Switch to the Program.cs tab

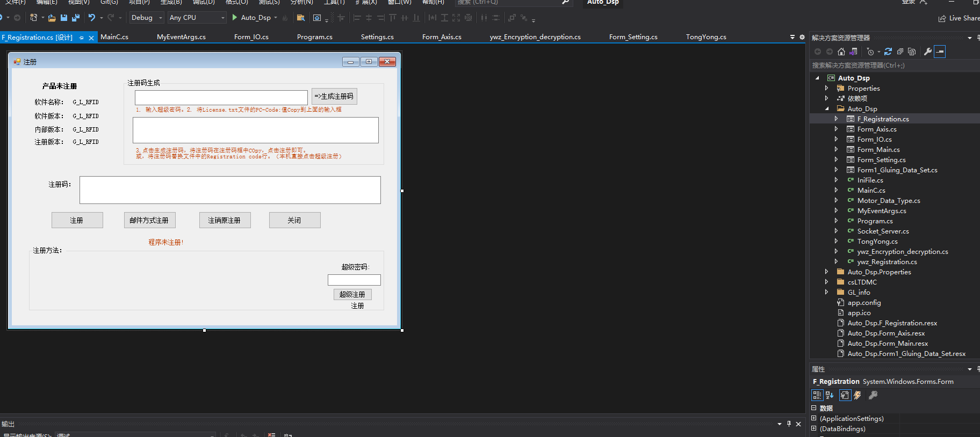pyautogui.click(x=314, y=37)
